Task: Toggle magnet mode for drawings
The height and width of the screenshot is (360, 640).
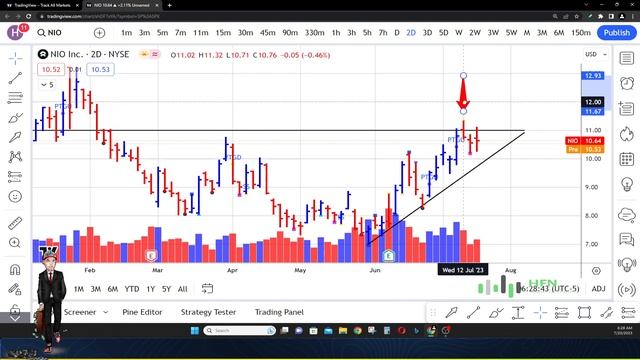Action: point(15,270)
